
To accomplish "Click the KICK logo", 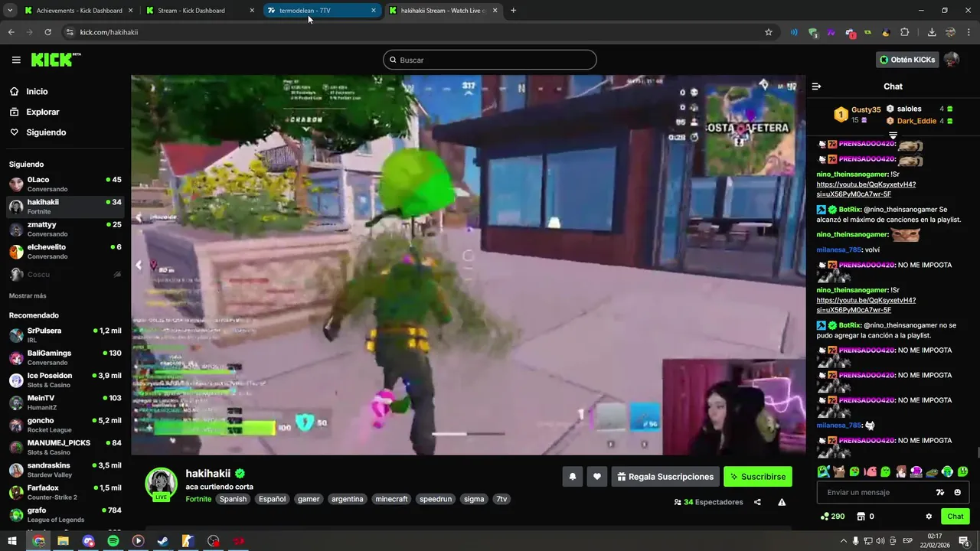I will (x=56, y=60).
